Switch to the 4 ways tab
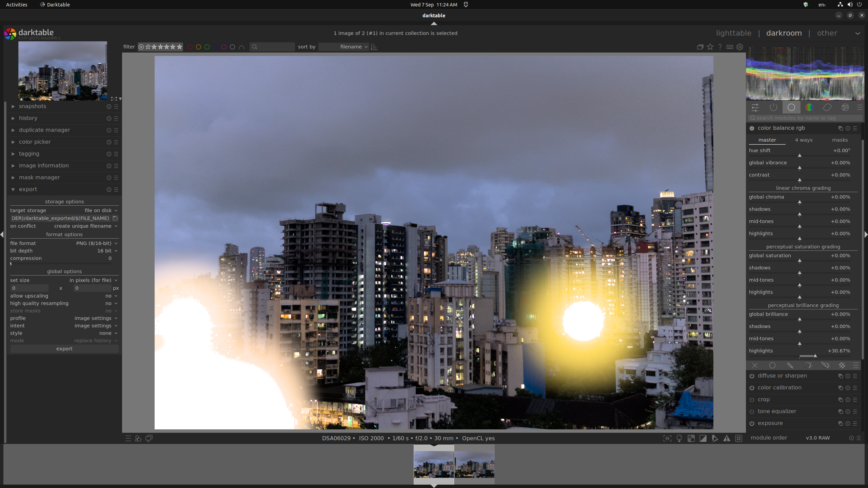Screen dimensions: 868x488 (804, 140)
